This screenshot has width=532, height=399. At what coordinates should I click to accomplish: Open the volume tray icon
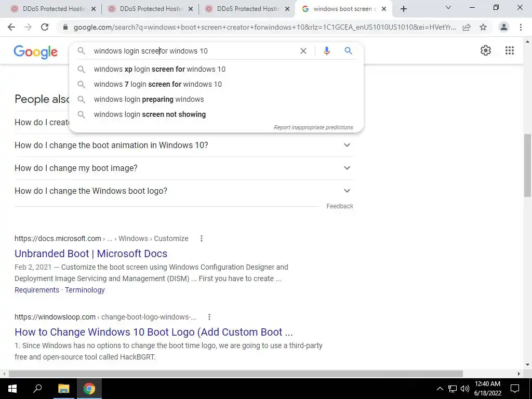465,389
